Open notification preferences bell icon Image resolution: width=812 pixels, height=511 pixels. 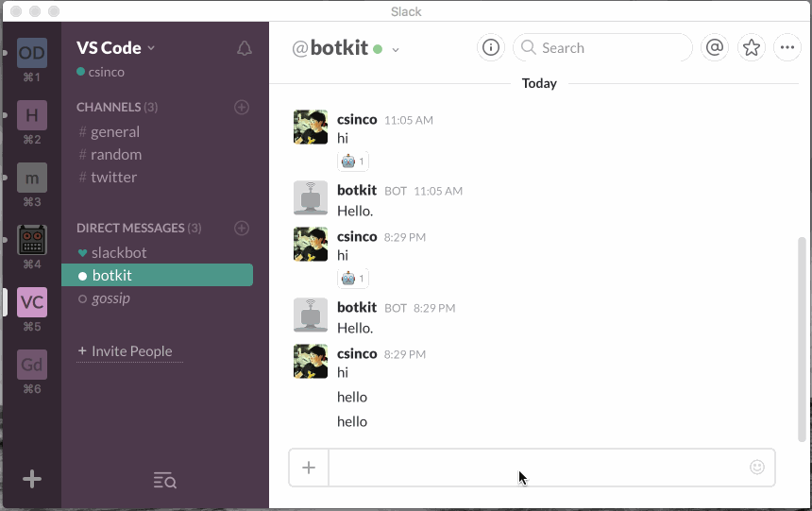point(245,48)
